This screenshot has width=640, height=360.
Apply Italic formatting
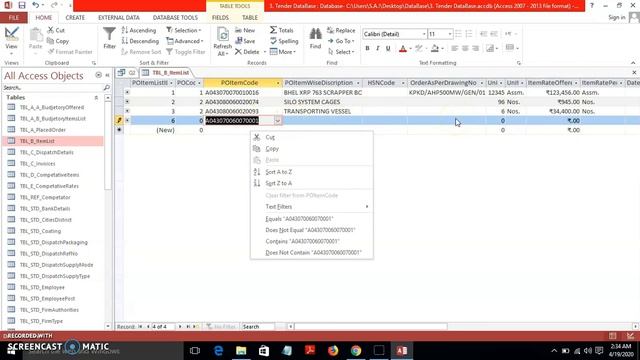(378, 48)
